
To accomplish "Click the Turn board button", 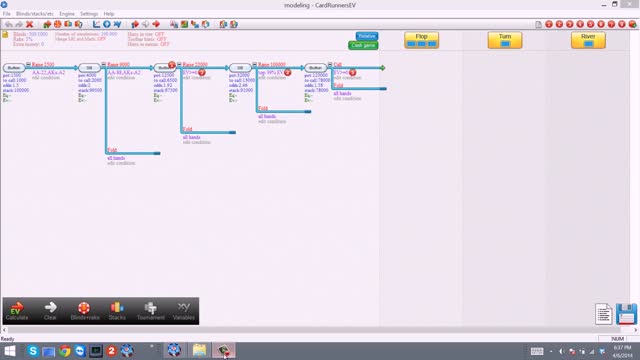I will [x=505, y=40].
